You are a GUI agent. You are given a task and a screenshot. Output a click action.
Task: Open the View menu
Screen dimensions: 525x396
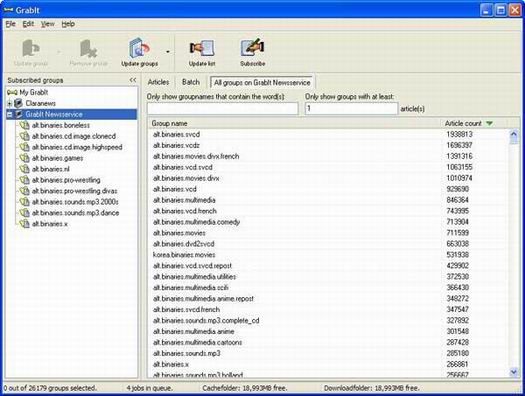(x=48, y=24)
